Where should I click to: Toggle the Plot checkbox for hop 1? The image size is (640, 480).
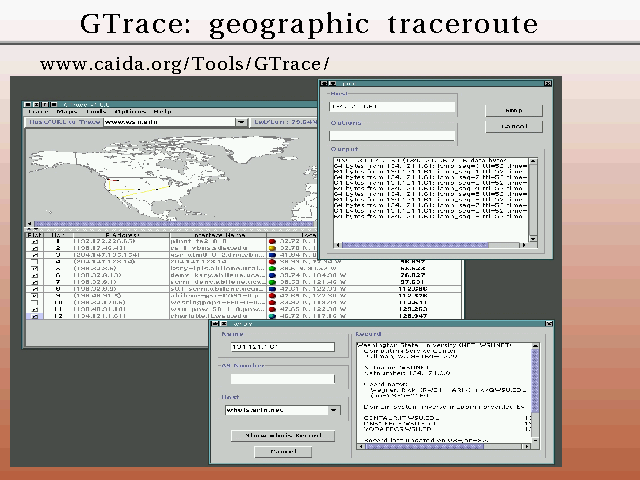(x=35, y=242)
